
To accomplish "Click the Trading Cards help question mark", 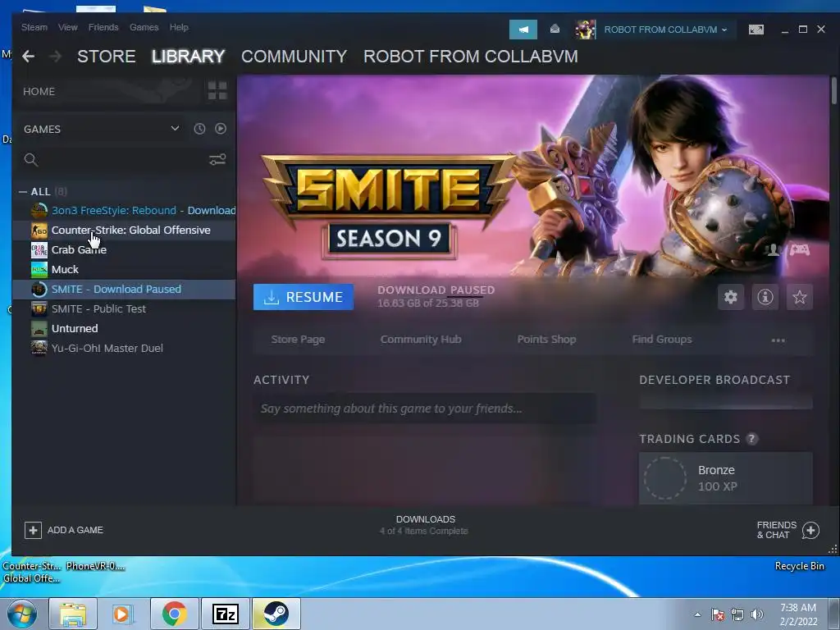I will (751, 439).
